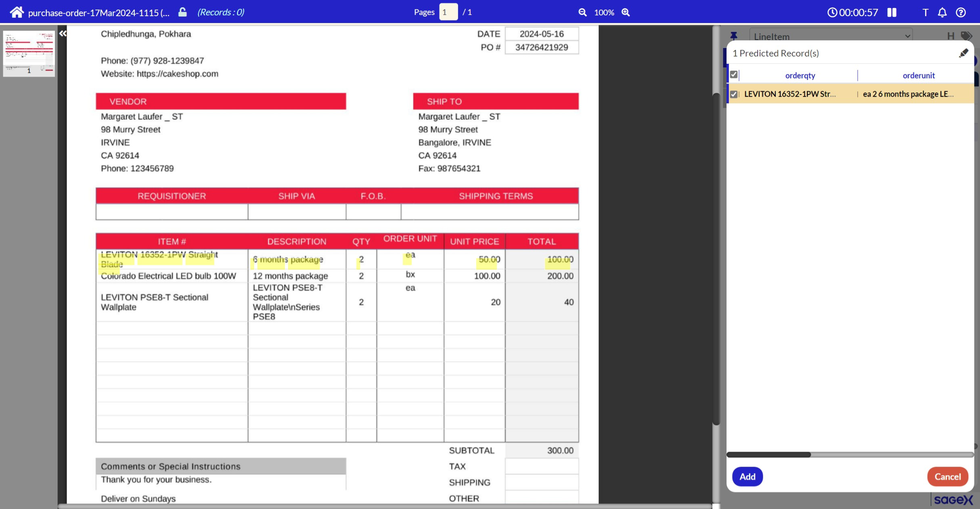
Task: Click the horizontal scrollbar in records panel
Action: coord(769,455)
